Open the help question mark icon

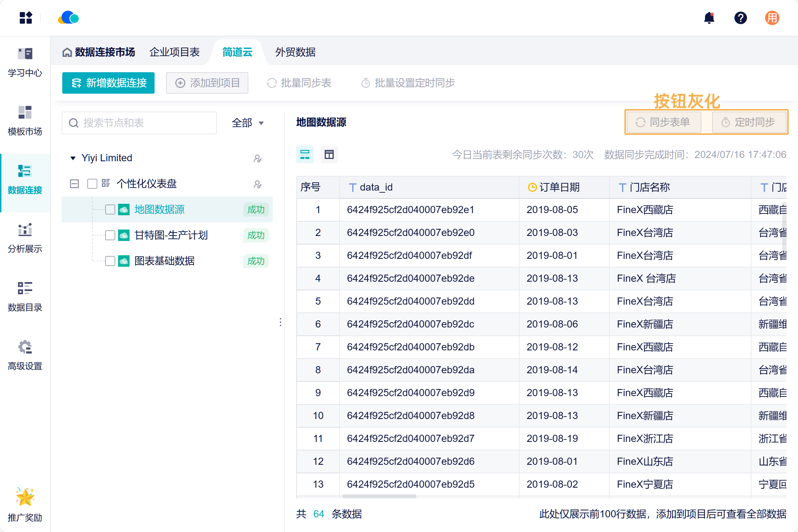(x=740, y=18)
